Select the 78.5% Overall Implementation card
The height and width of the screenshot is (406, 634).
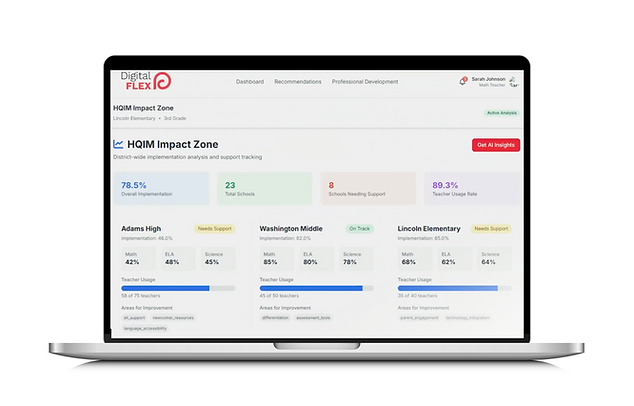(x=161, y=188)
